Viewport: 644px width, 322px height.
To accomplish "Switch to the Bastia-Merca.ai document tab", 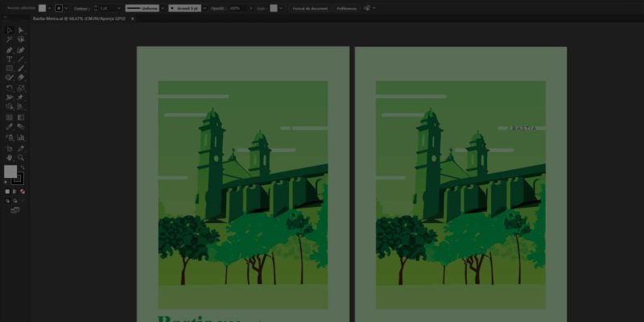I will pos(79,19).
